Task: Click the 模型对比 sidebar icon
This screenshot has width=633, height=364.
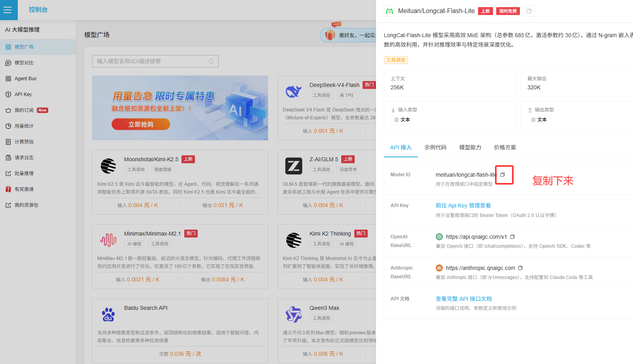Action: tap(8, 63)
